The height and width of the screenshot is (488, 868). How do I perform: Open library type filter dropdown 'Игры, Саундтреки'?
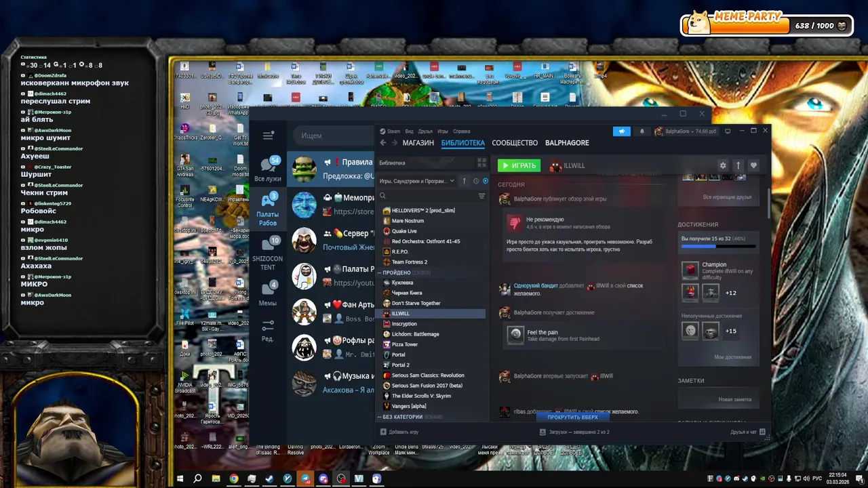[417, 181]
